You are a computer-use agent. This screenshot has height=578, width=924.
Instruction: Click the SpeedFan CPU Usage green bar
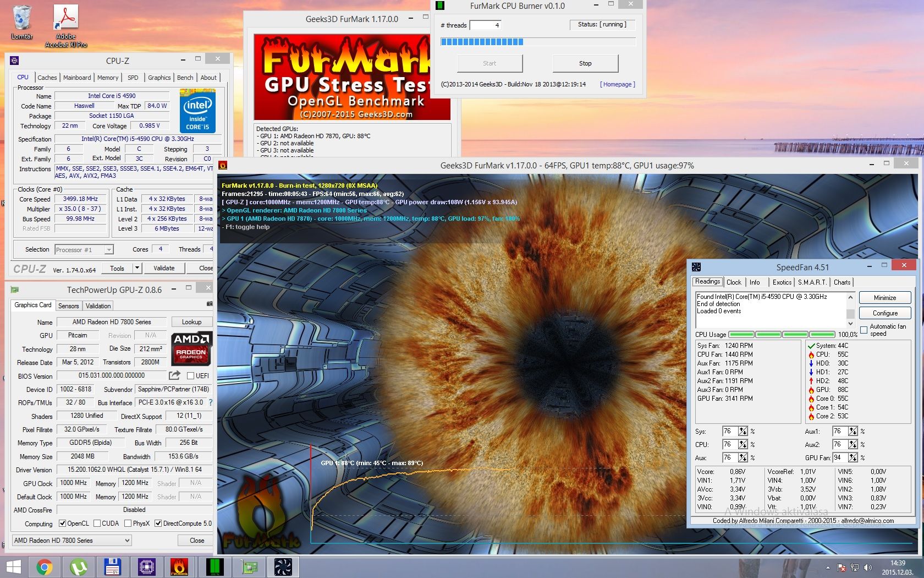782,334
